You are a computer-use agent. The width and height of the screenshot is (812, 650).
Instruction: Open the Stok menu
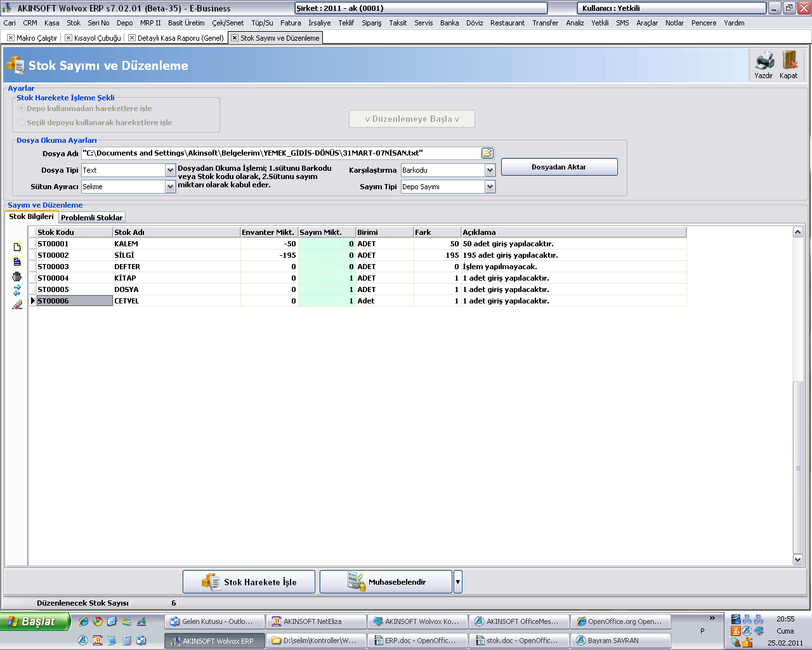[x=74, y=23]
